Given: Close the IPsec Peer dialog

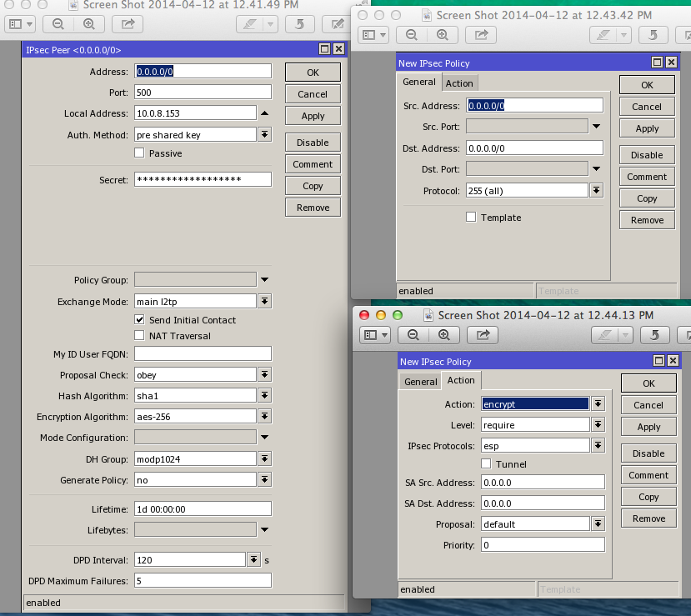Looking at the screenshot, I should pyautogui.click(x=338, y=49).
